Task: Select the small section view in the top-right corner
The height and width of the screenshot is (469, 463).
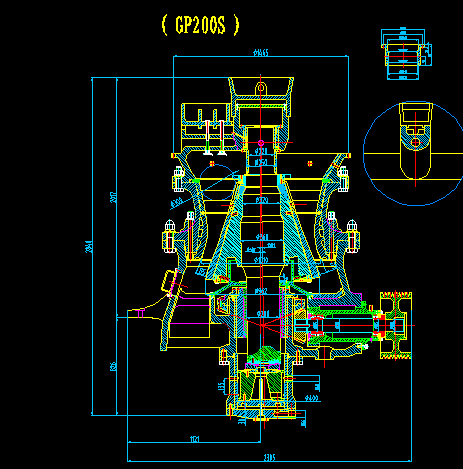Action: pyautogui.click(x=406, y=54)
